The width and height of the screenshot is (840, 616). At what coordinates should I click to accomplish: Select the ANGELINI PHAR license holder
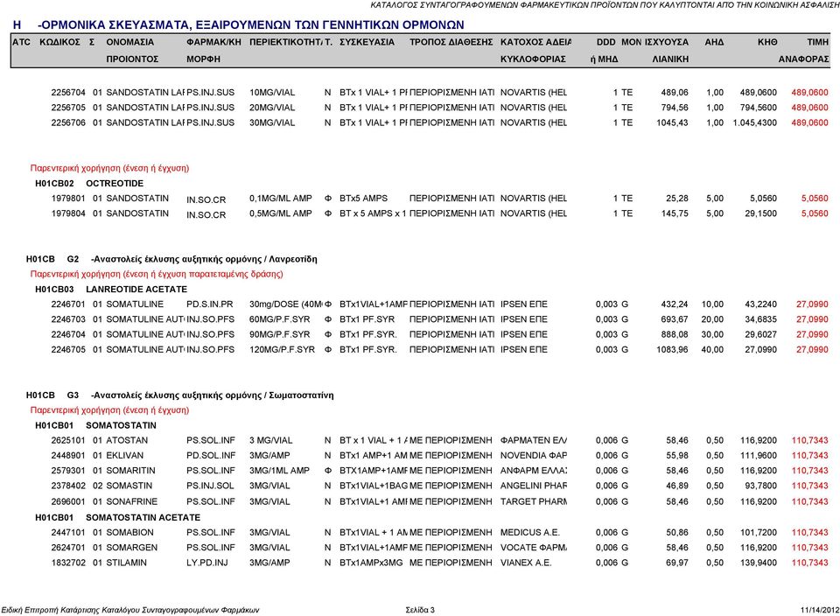tap(534, 486)
